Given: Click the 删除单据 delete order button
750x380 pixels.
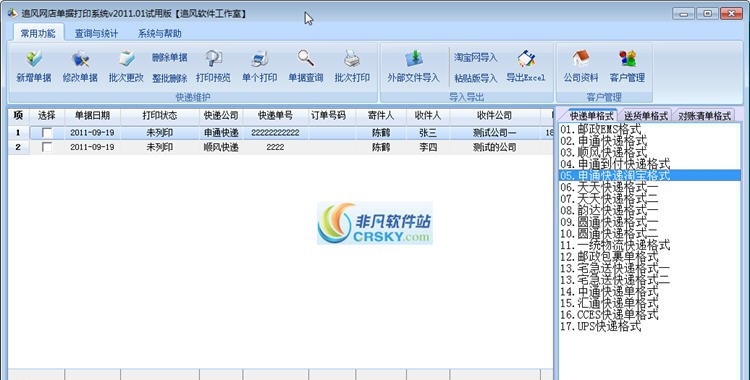Looking at the screenshot, I should (x=170, y=58).
